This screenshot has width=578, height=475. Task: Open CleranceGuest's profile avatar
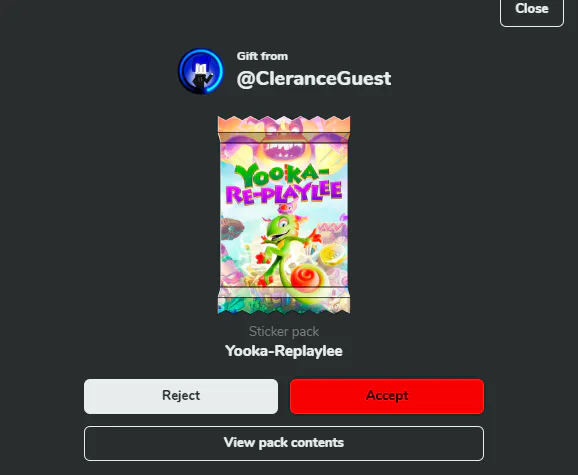point(201,71)
